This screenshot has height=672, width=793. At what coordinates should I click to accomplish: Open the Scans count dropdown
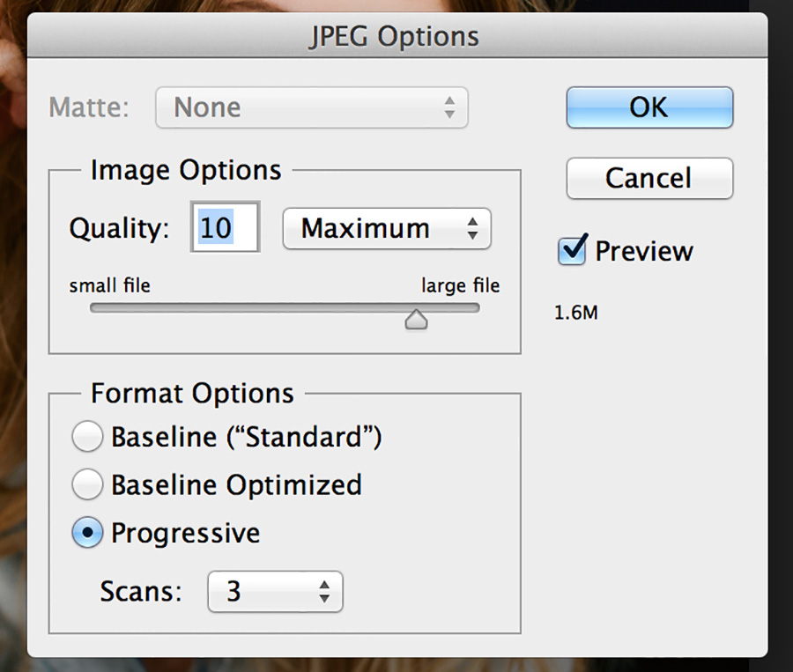275,591
